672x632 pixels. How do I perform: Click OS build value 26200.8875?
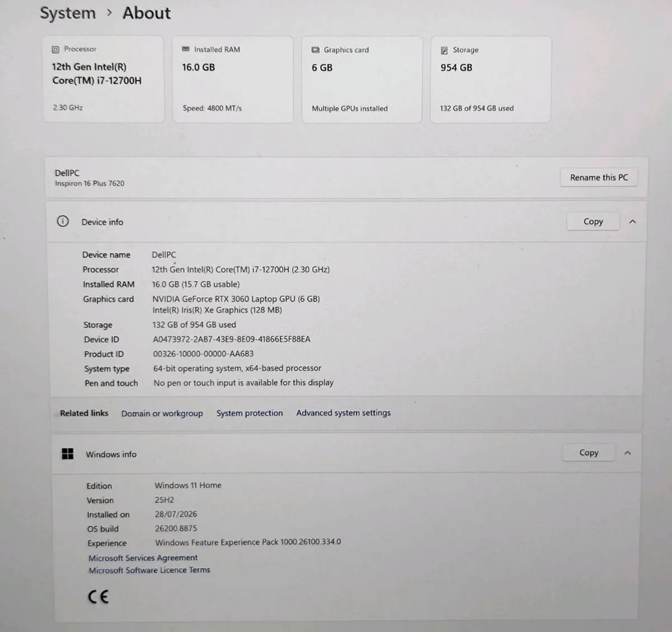tap(176, 528)
